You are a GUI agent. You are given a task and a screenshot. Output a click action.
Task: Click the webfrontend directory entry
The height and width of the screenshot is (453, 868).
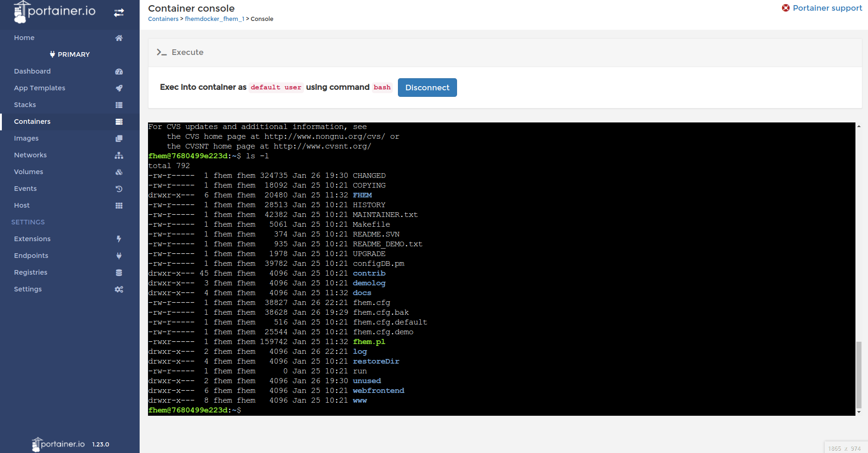coord(378,391)
